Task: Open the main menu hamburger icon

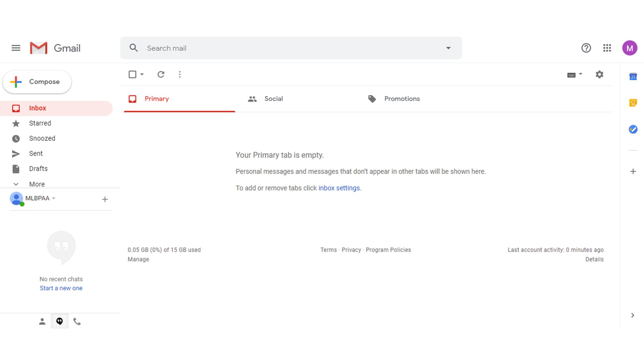Action: 16,48
